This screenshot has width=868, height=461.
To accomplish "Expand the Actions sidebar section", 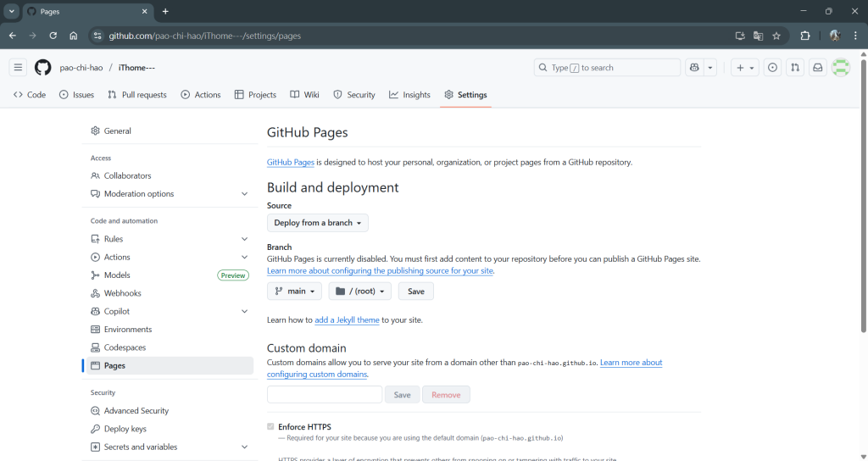I will tap(170, 258).
